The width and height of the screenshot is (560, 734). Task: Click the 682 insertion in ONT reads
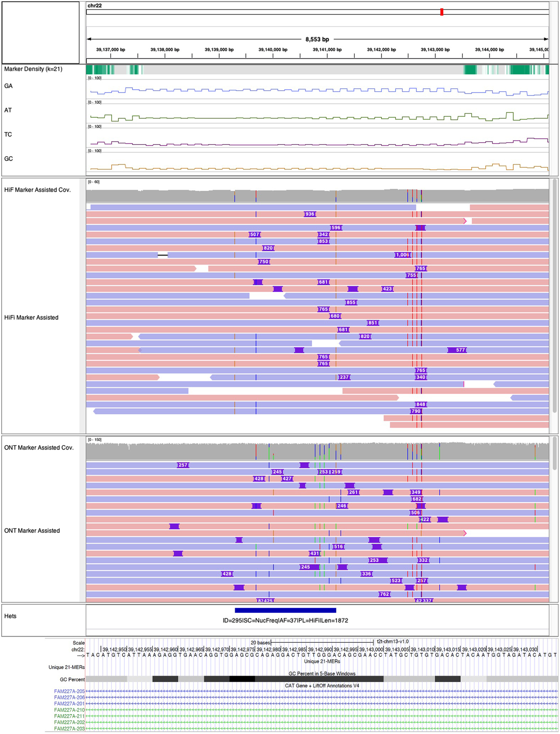pos(417,499)
